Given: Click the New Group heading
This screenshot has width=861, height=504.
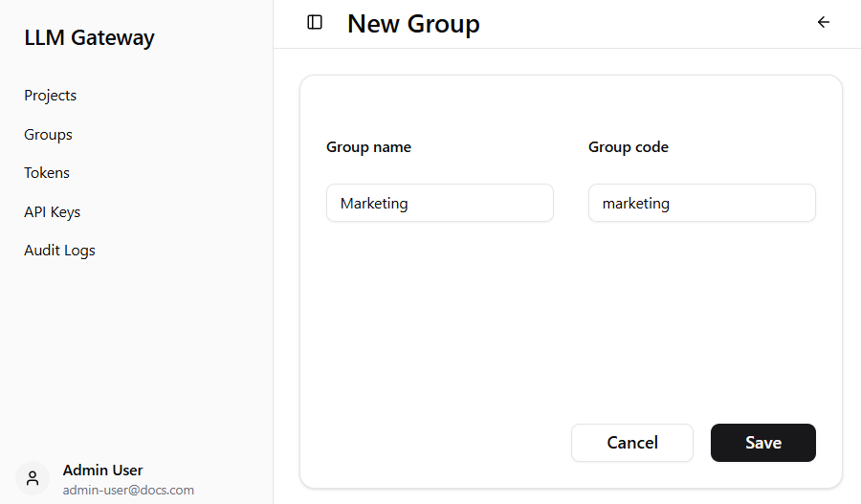Looking at the screenshot, I should coord(413,24).
